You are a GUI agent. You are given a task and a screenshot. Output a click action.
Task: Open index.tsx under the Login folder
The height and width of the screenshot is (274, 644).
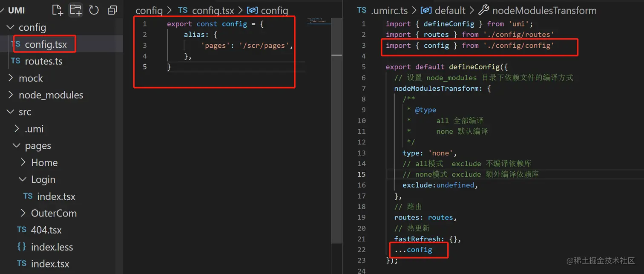click(x=56, y=196)
